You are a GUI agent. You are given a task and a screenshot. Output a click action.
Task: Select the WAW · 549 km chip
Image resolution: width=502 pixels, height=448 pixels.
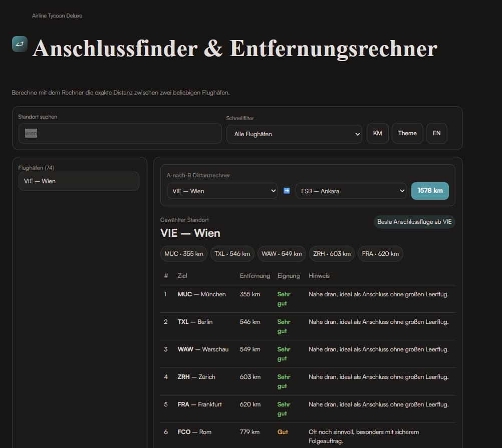282,254
